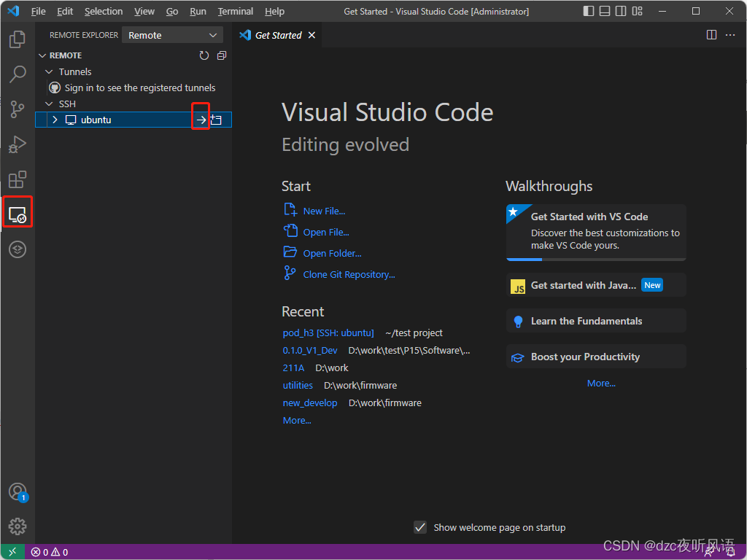Open the Explorer view in the activity bar
The image size is (747, 560).
[x=17, y=39]
